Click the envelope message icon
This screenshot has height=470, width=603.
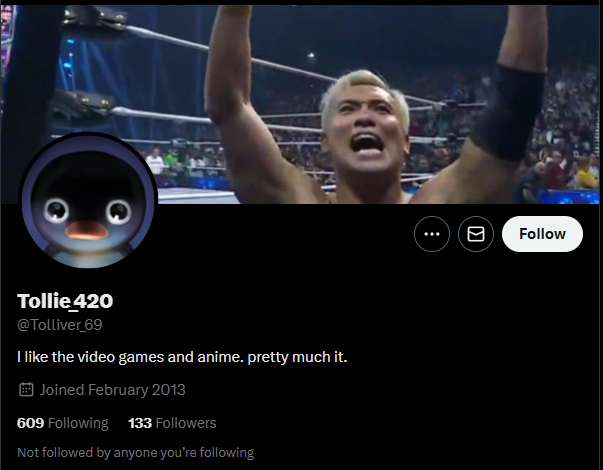[476, 234]
